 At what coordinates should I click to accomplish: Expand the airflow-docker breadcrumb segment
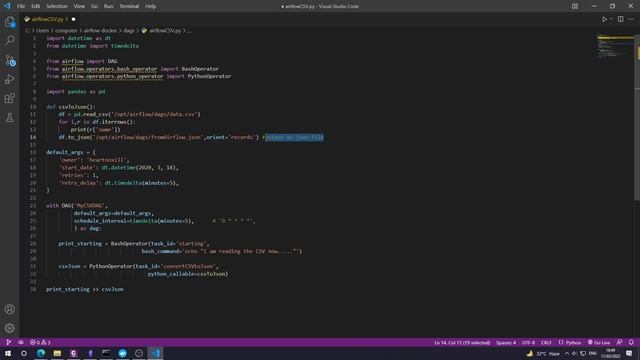pyautogui.click(x=100, y=31)
